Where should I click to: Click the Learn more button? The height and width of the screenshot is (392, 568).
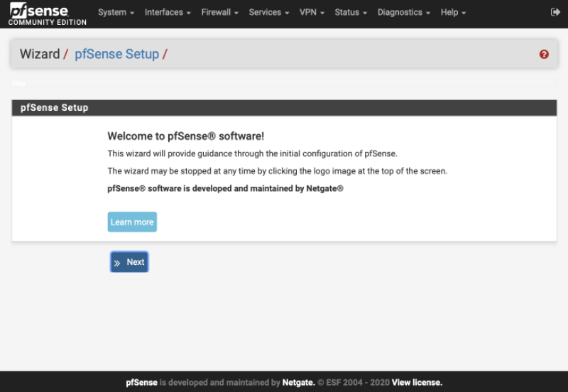[132, 222]
